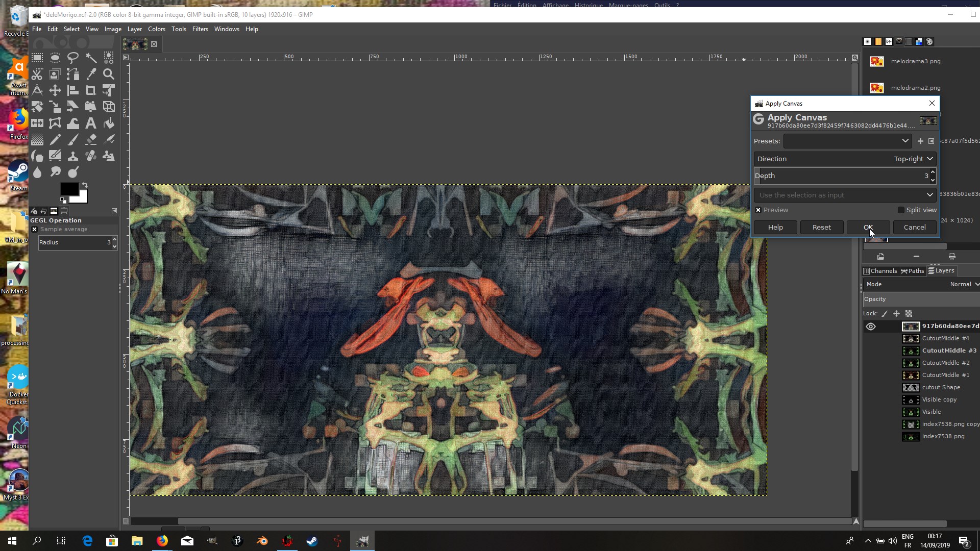Select the Free Select lasso tool

(73, 57)
